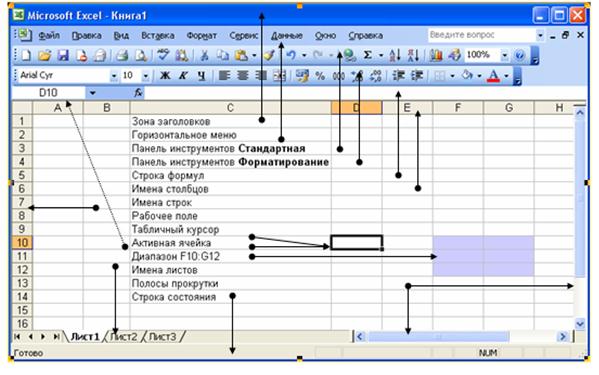Select the Format Painter brush icon
The width and height of the screenshot is (599, 375).
click(x=269, y=56)
